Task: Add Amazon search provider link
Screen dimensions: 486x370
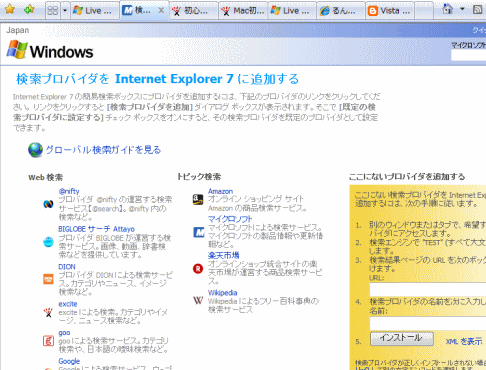Action: pyautogui.click(x=220, y=191)
